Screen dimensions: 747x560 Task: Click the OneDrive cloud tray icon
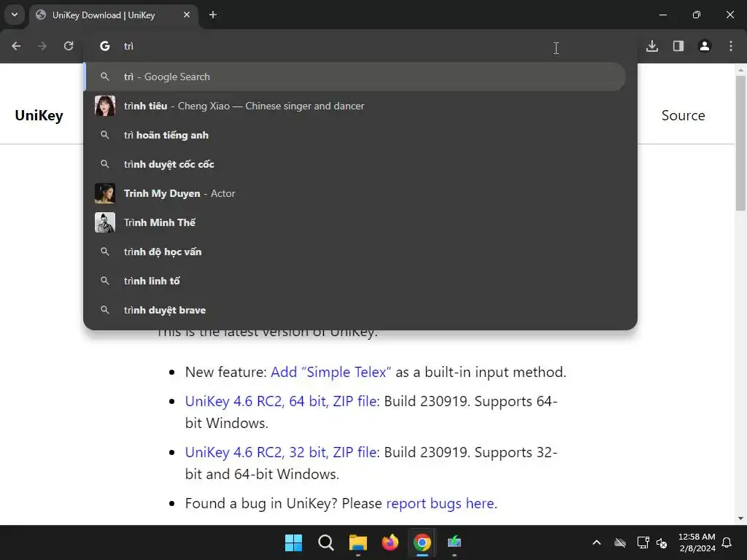coord(620,542)
